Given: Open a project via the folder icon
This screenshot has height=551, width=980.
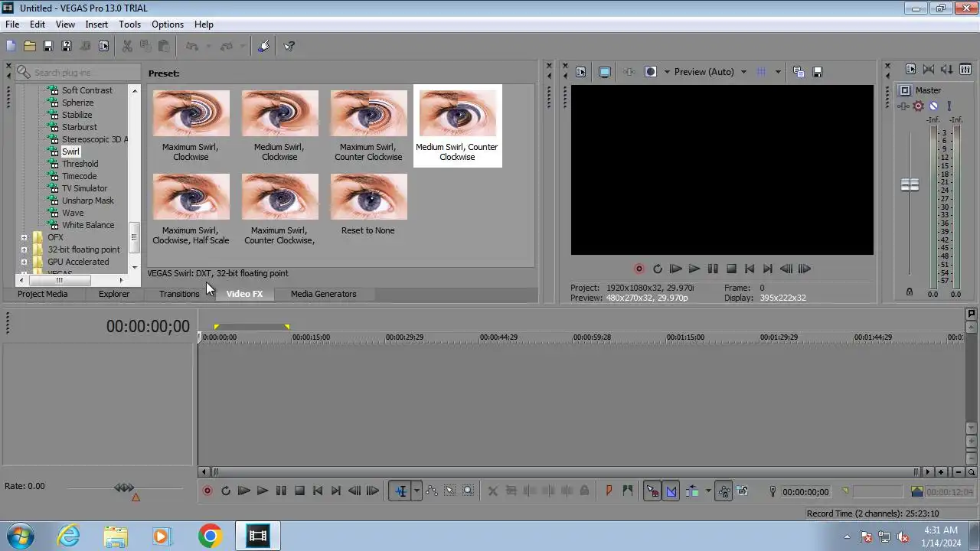Looking at the screenshot, I should [x=30, y=46].
